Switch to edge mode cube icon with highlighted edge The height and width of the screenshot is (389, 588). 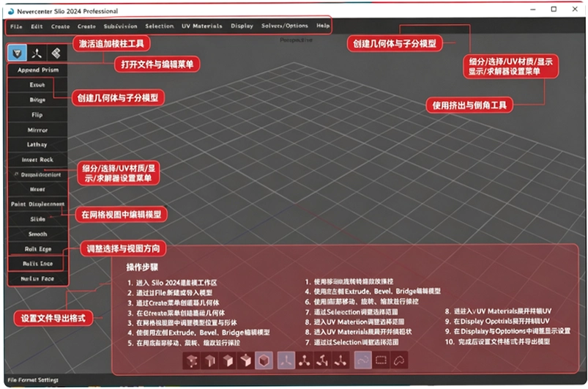coord(210,360)
